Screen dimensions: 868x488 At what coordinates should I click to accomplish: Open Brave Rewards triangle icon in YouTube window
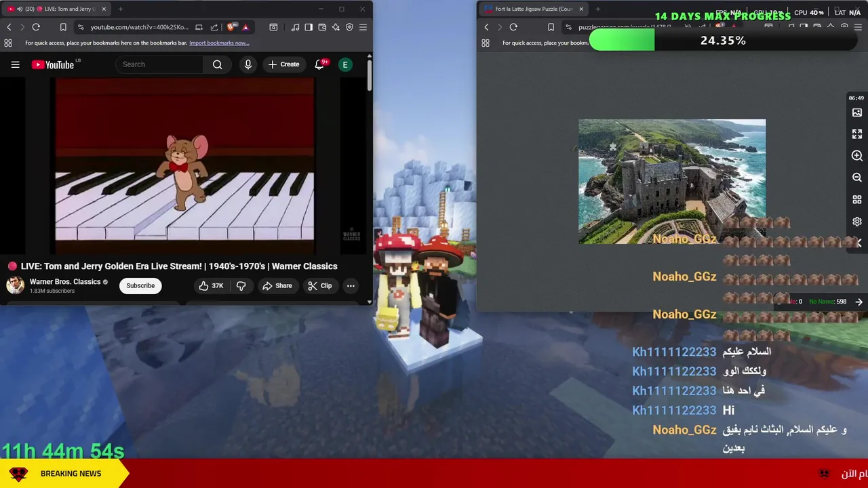245,27
